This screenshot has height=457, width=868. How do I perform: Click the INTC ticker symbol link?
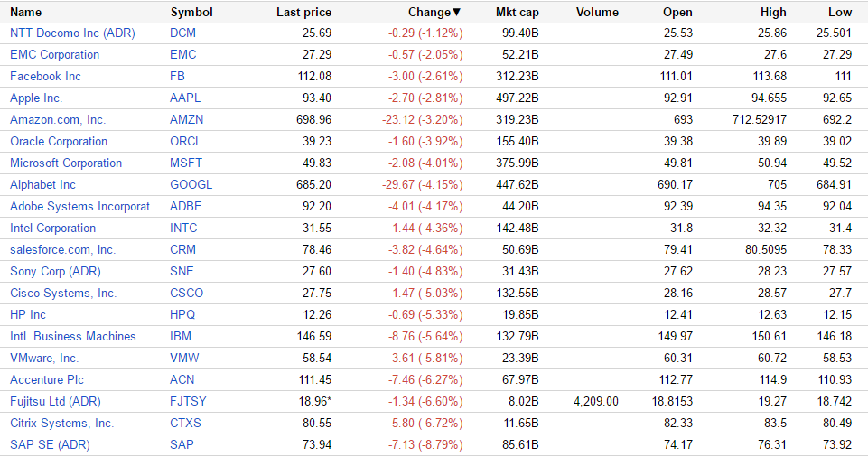click(183, 228)
